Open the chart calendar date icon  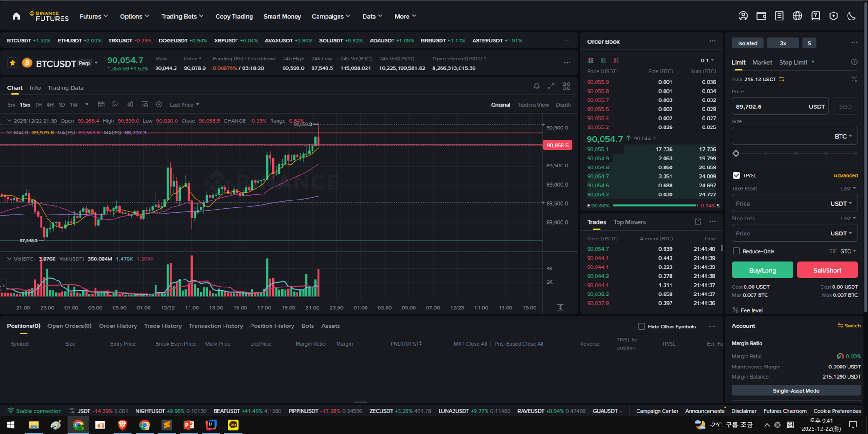tap(101, 105)
